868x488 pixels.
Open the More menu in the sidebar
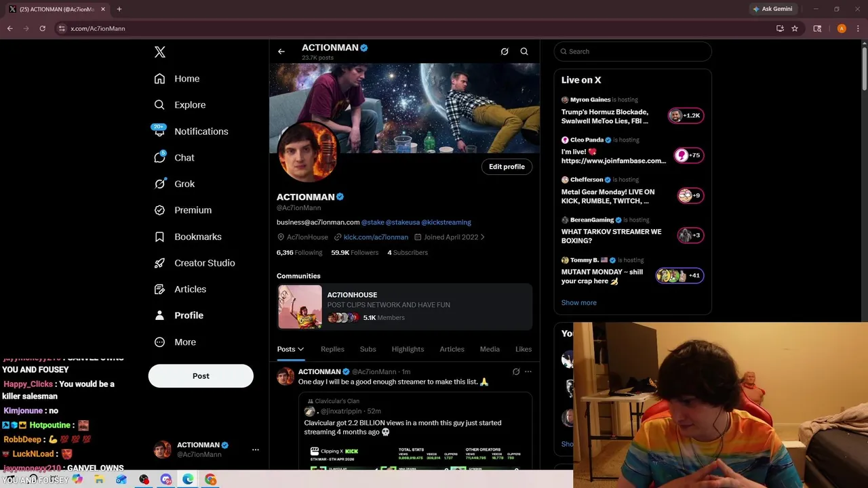[175, 342]
